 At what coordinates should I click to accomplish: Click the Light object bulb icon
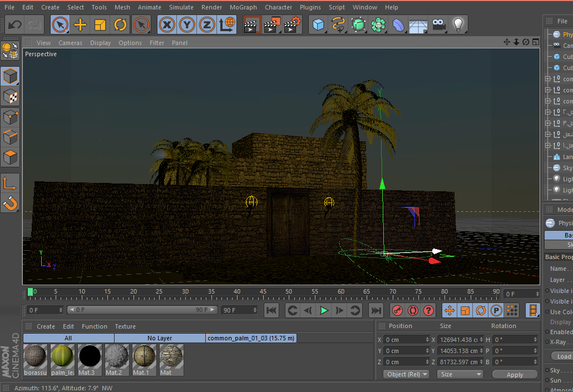click(x=458, y=25)
